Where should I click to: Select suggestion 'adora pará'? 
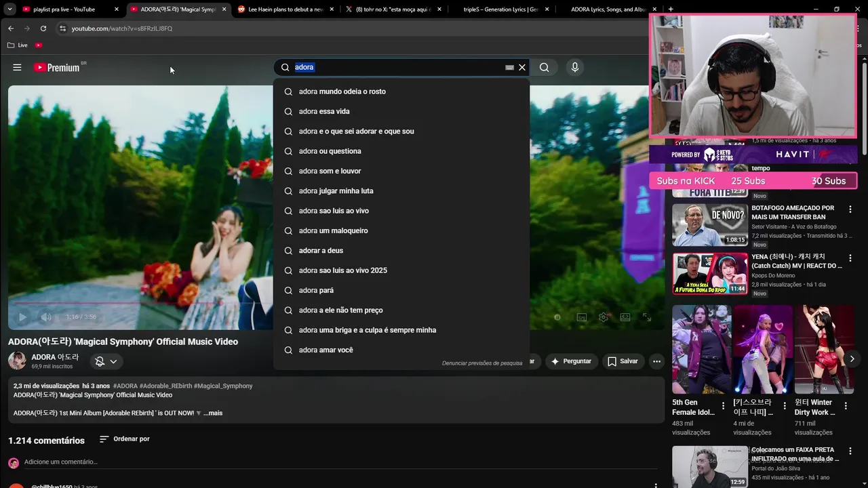click(401, 290)
